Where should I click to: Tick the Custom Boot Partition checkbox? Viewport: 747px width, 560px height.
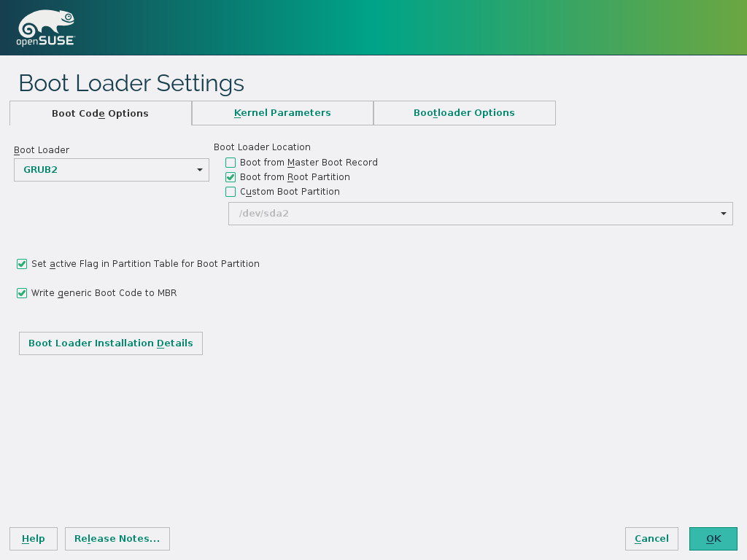(231, 192)
